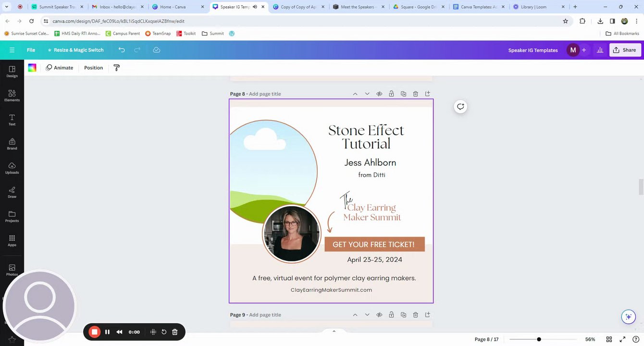Switch to Library | Loom tab

coord(539,7)
